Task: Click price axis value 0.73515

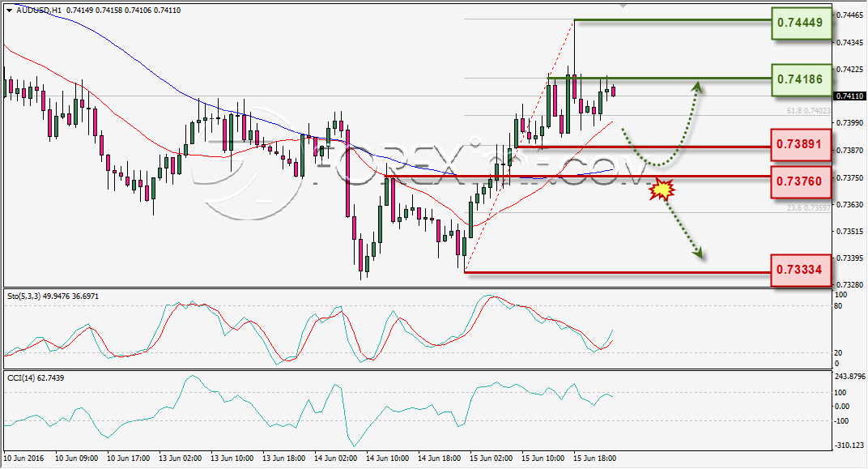Action: point(849,231)
